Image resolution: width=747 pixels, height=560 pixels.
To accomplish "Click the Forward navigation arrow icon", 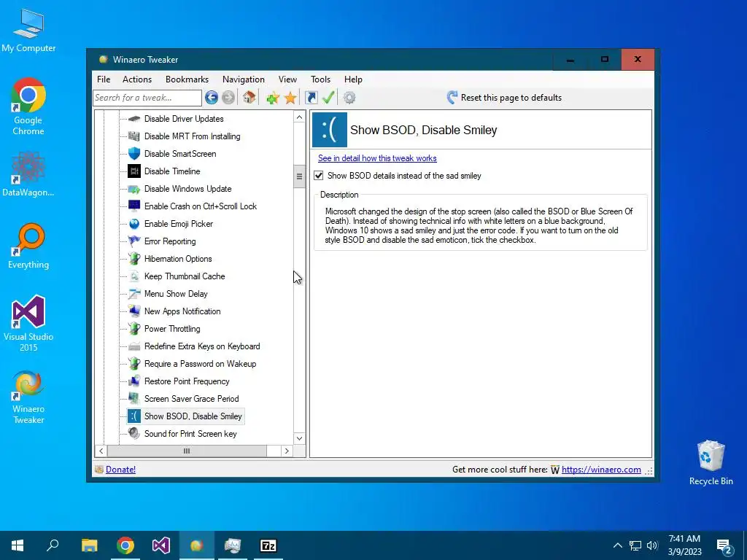I will click(228, 98).
